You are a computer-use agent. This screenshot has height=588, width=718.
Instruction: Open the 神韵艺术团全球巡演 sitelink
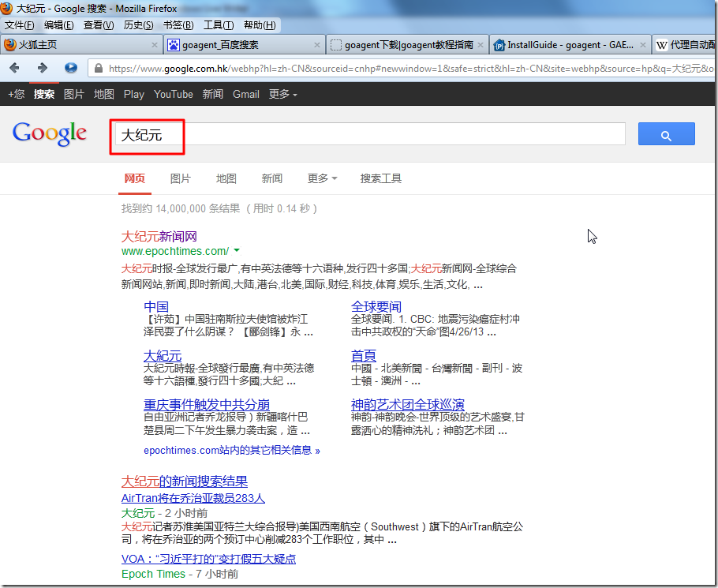click(408, 404)
